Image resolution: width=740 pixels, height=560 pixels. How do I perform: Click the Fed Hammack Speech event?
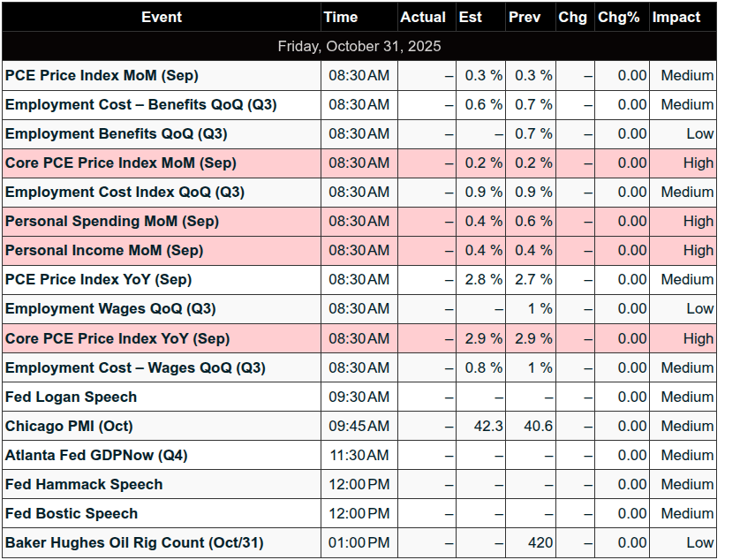click(84, 484)
